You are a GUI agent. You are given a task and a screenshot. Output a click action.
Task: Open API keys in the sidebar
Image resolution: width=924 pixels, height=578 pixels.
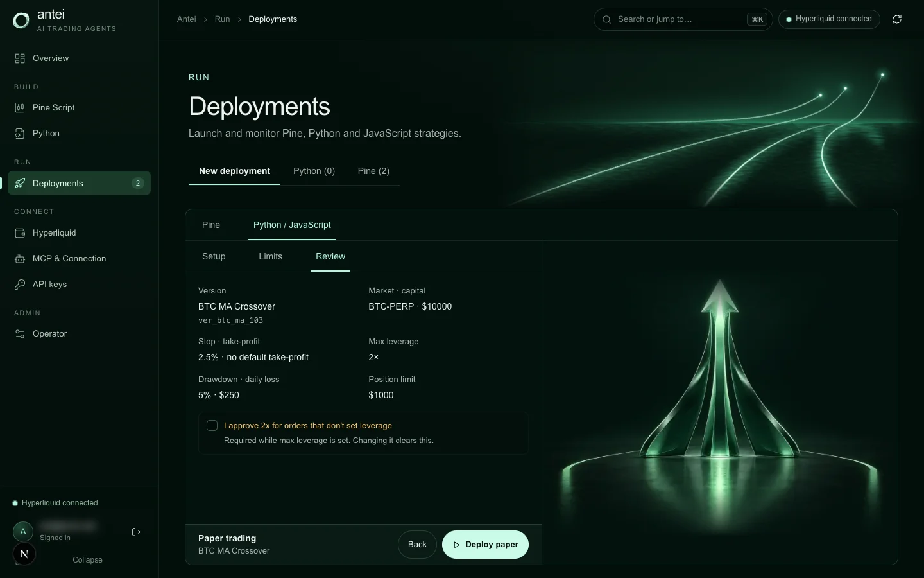(x=79, y=285)
